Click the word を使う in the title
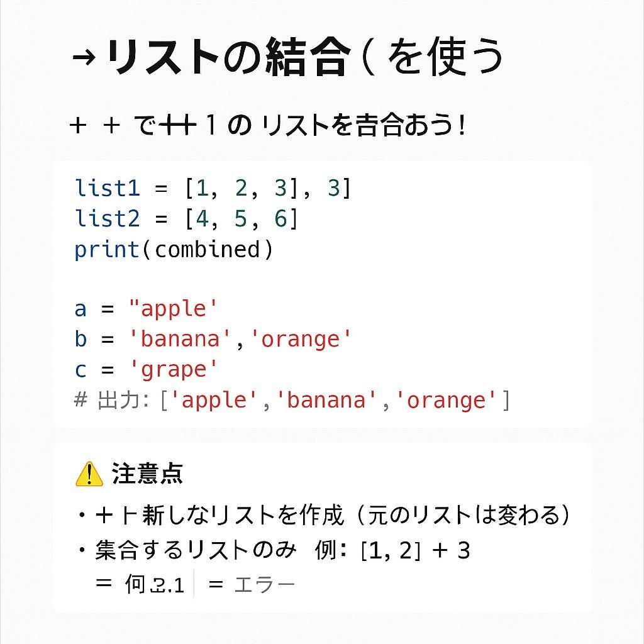This screenshot has width=644, height=644. 445,58
